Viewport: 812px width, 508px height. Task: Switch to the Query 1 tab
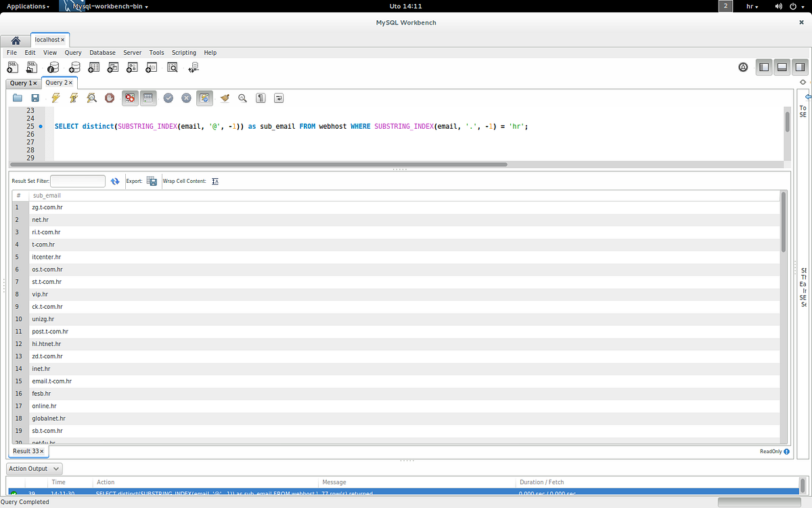(23, 83)
